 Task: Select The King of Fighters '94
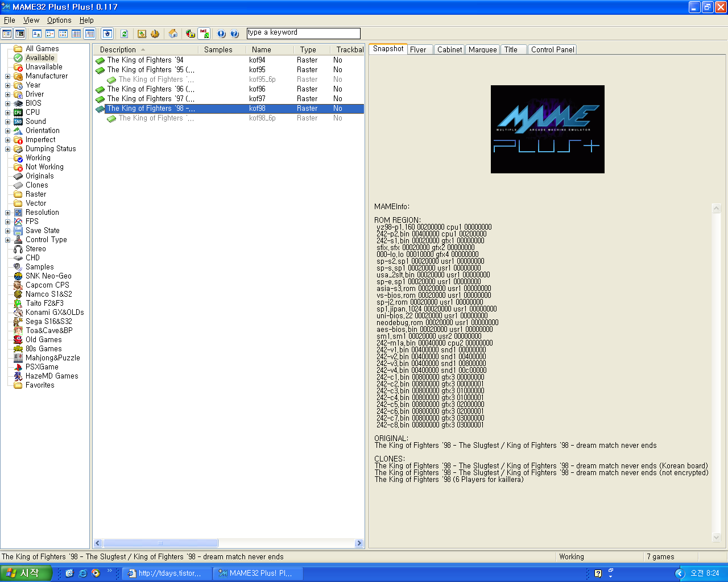145,60
